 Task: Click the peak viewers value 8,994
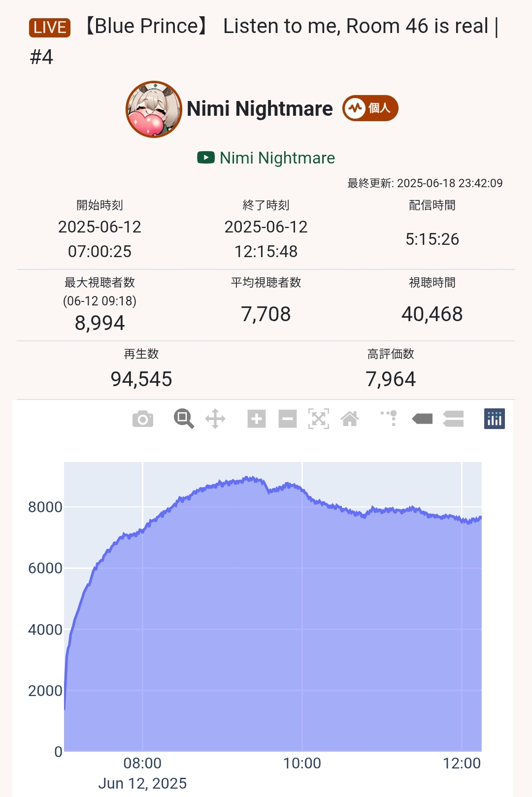100,323
